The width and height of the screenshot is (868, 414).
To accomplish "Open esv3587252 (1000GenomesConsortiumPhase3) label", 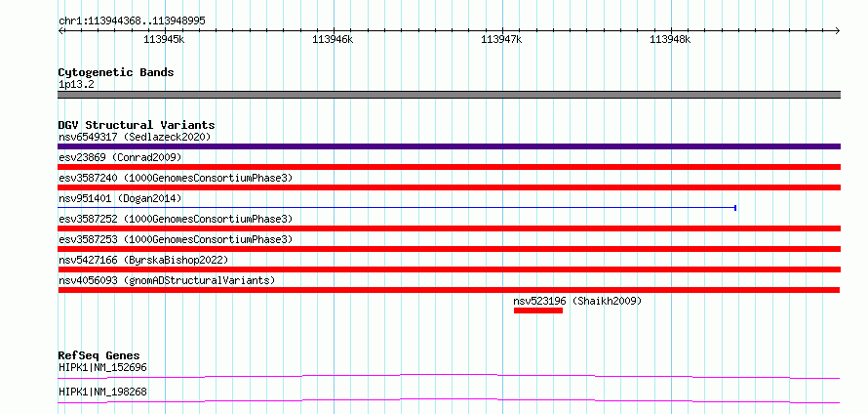I will (x=176, y=219).
